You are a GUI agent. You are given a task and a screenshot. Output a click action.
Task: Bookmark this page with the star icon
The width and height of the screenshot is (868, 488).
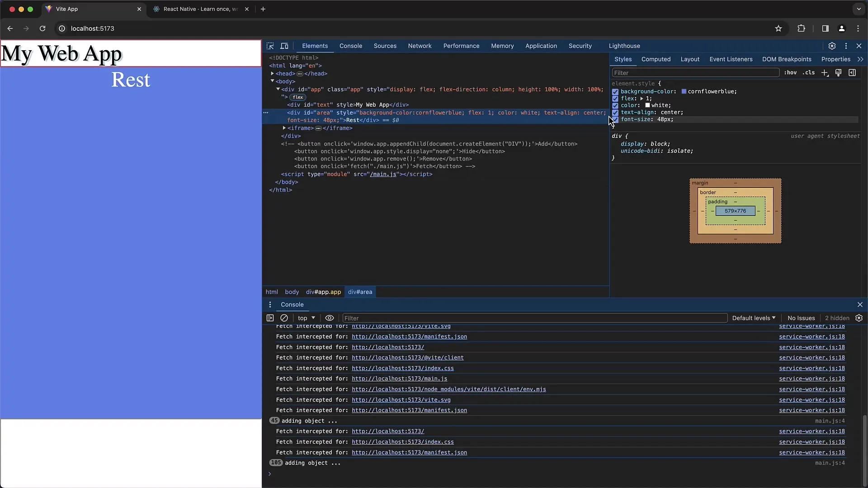[x=778, y=28]
